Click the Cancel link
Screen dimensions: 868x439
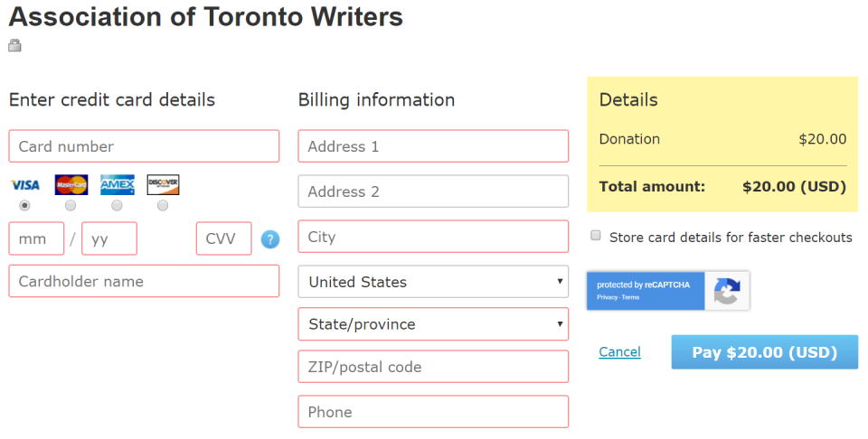619,352
